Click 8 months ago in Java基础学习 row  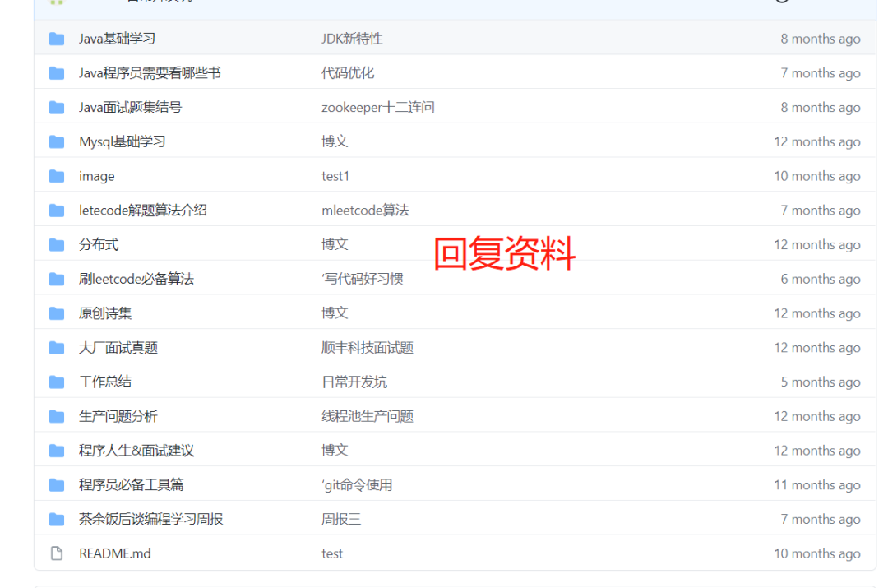coord(821,39)
